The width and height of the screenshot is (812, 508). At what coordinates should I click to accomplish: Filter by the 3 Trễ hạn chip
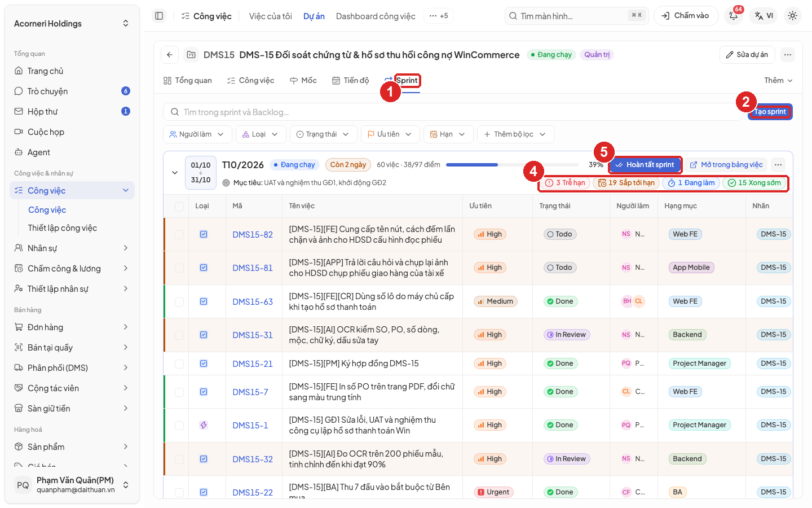pos(565,183)
